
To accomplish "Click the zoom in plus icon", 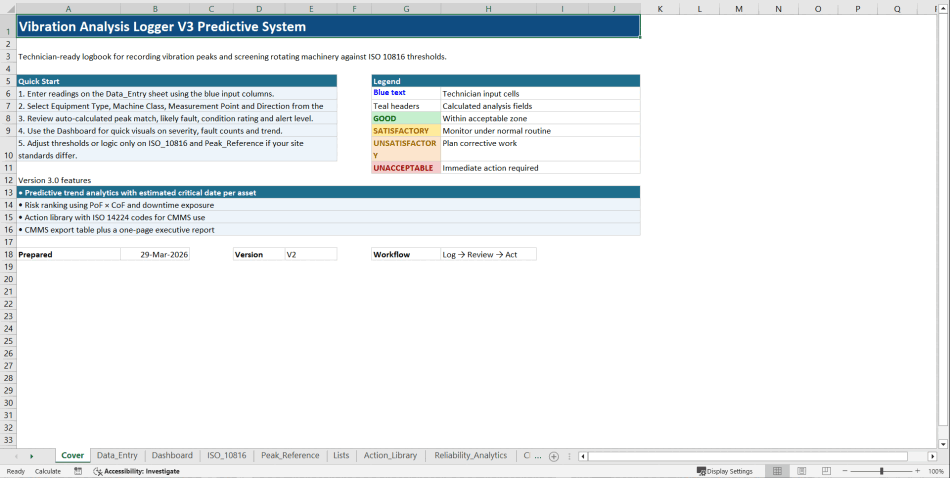I will [917, 471].
